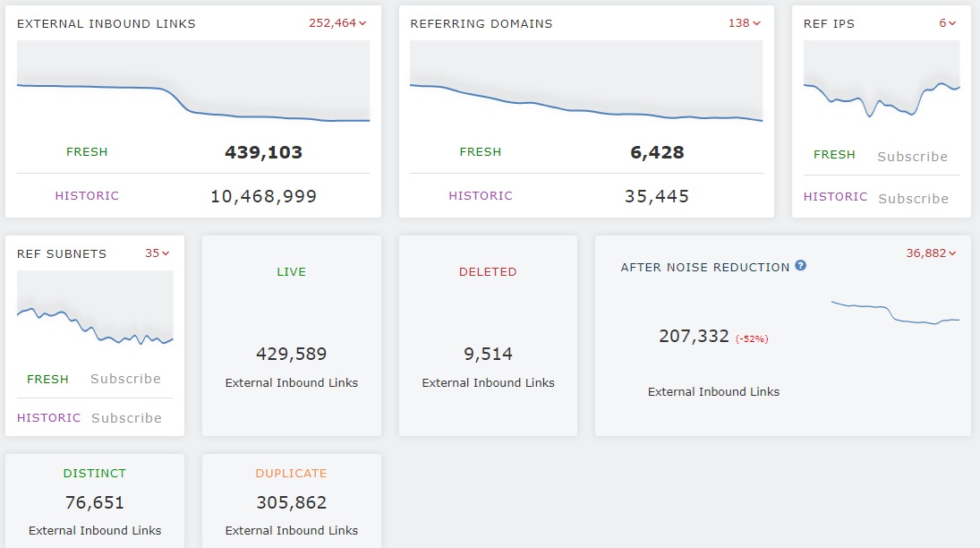Expand the 138 Referring Domains change chevron

(x=757, y=23)
